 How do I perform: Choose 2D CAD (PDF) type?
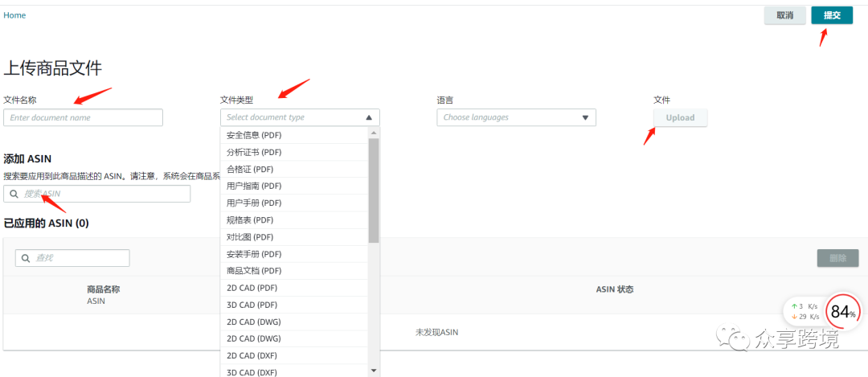pos(294,288)
